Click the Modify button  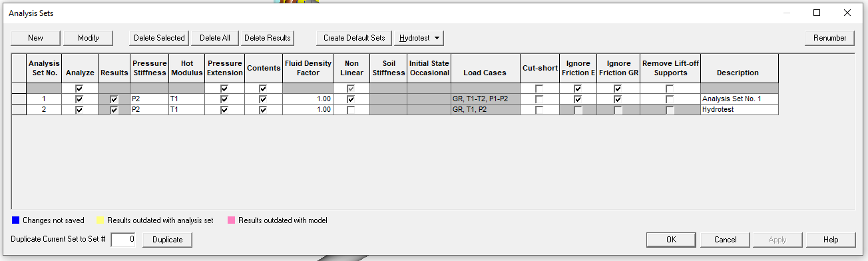[89, 38]
